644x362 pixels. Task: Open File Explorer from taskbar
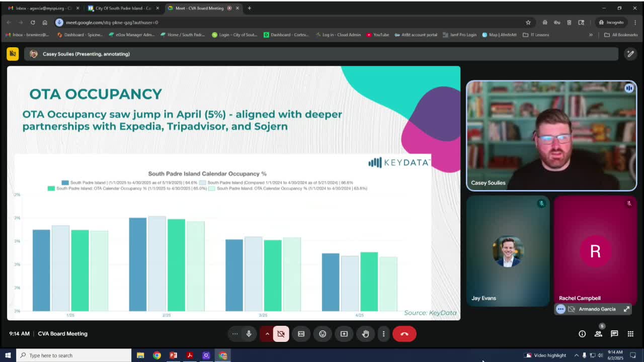(x=140, y=355)
